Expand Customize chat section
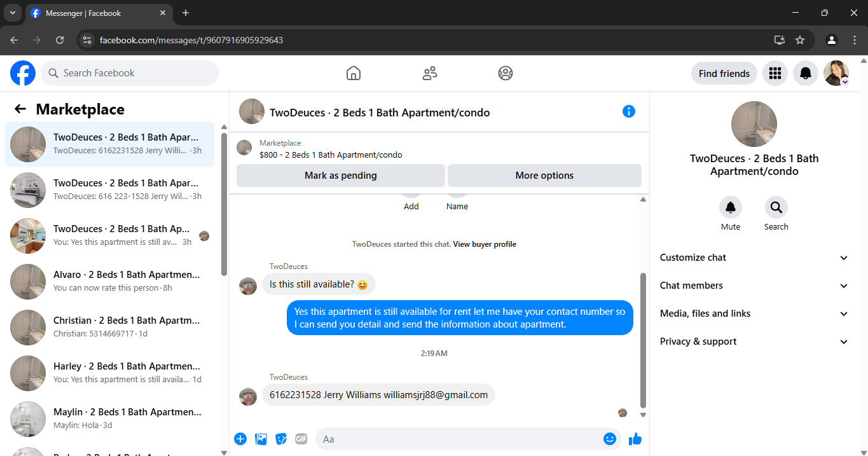Viewport: 868px width, 456px height. tap(754, 258)
